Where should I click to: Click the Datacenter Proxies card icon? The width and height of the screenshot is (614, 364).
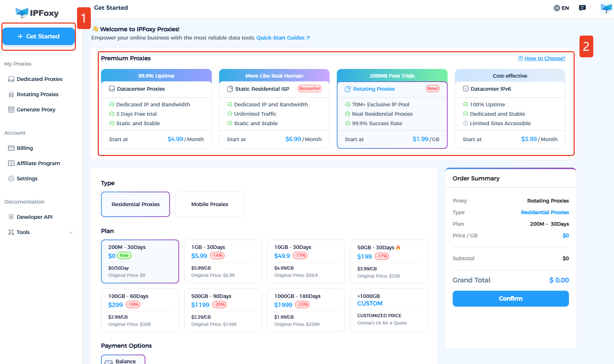[x=112, y=89]
